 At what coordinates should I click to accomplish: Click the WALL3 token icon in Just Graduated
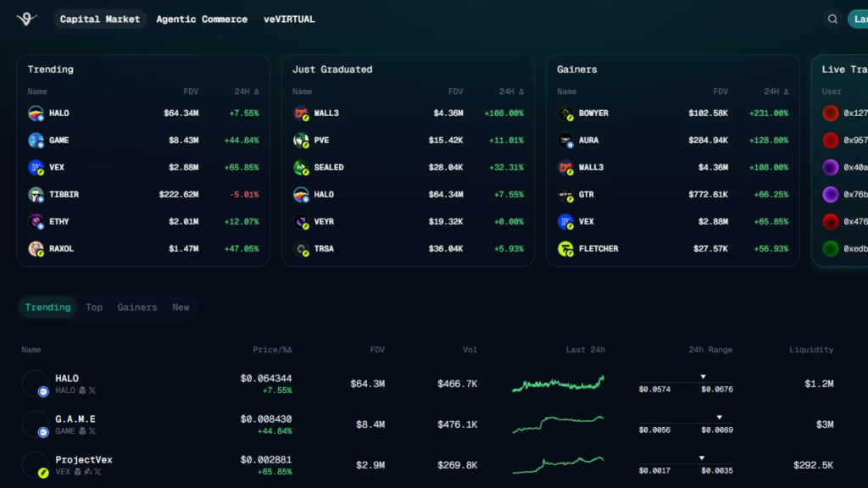[x=301, y=113]
